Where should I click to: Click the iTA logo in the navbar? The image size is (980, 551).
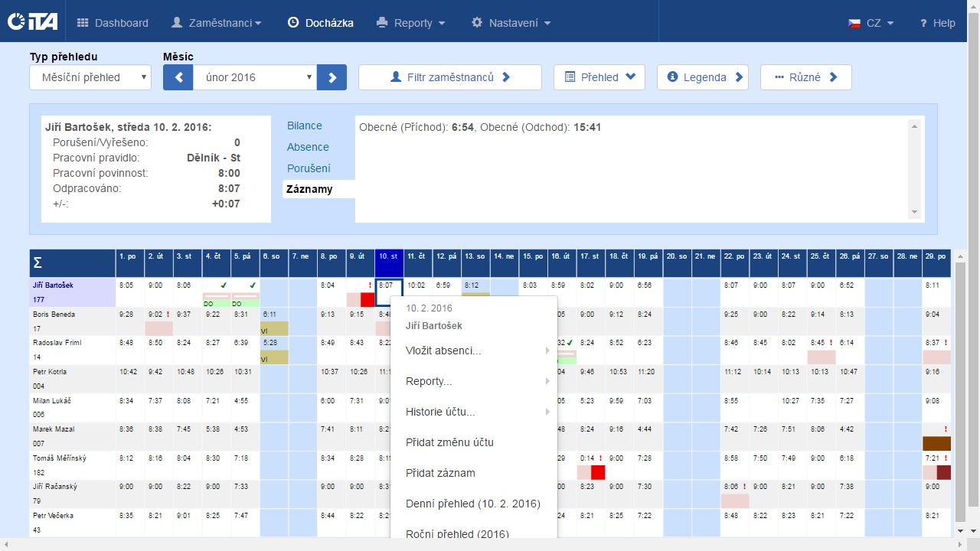click(x=32, y=22)
